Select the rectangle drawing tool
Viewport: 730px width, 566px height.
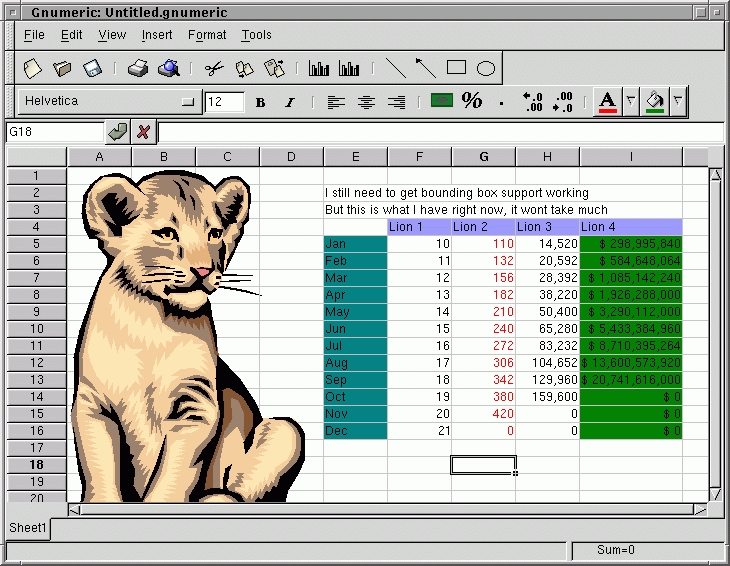(456, 68)
